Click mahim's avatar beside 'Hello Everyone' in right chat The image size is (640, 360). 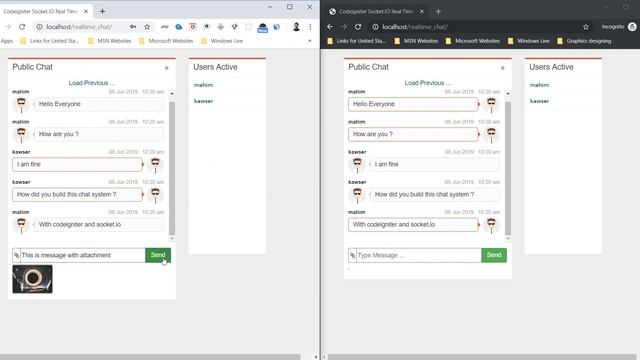click(491, 104)
